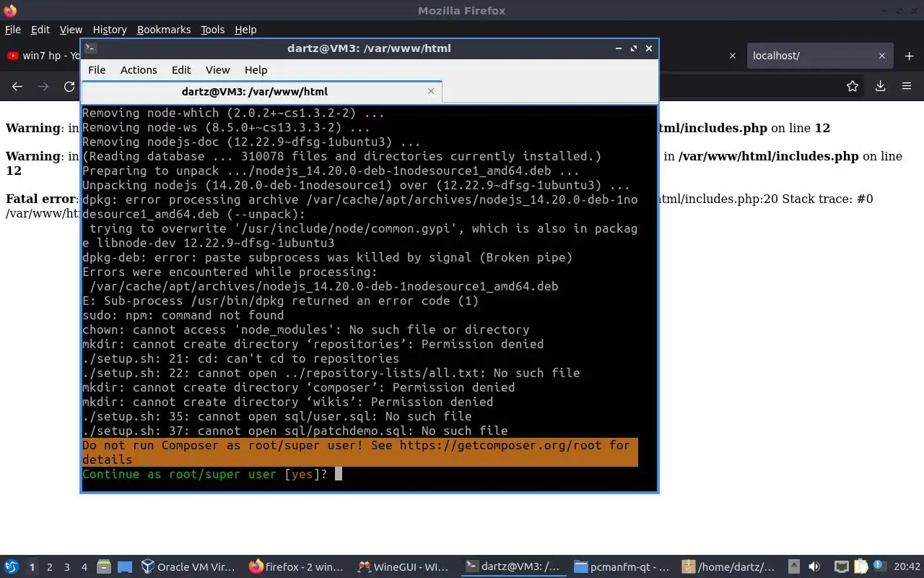Open Firefox File menu
Screen dimensions: 924x578
point(13,30)
